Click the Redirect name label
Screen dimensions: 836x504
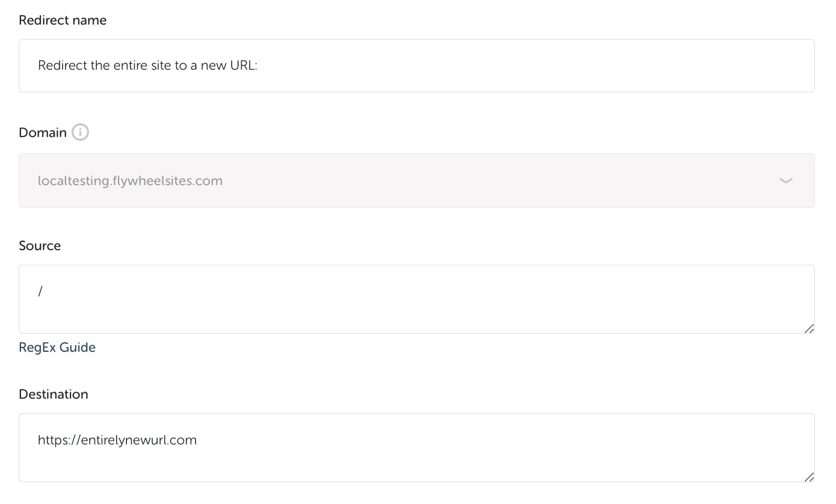[63, 20]
